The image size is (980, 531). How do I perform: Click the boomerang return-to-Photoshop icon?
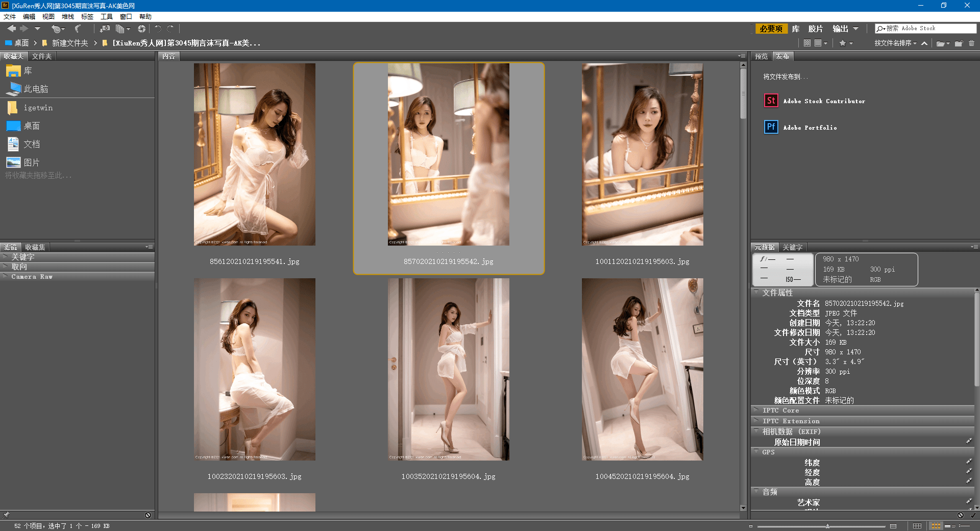coord(78,29)
